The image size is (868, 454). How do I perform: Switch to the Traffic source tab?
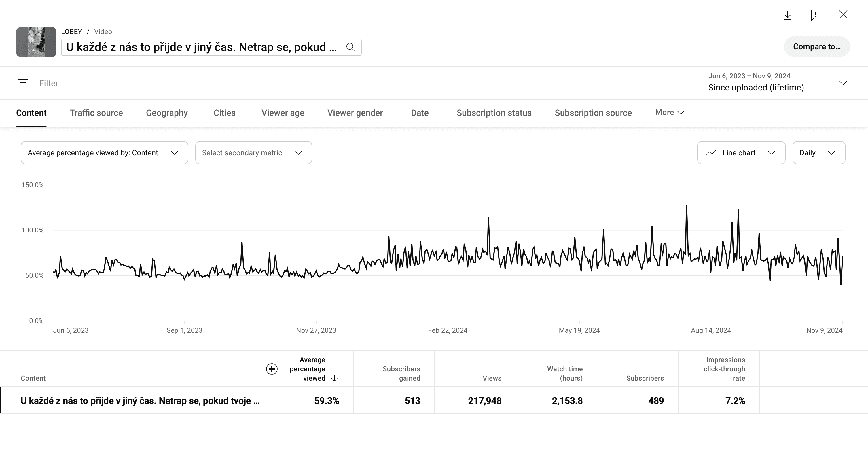(96, 113)
